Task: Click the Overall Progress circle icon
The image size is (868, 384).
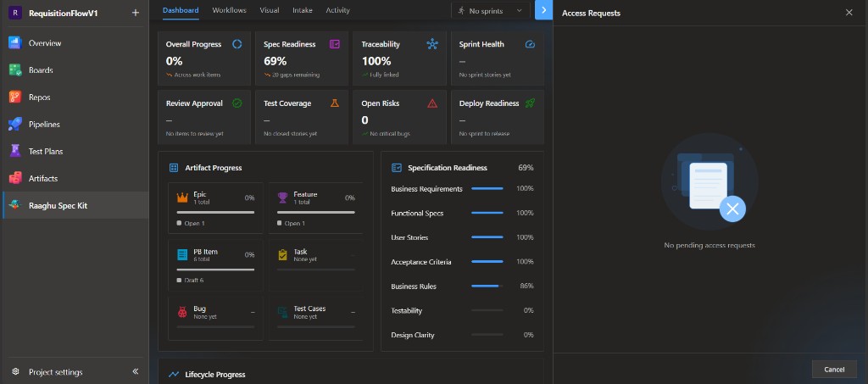Action: coord(237,44)
